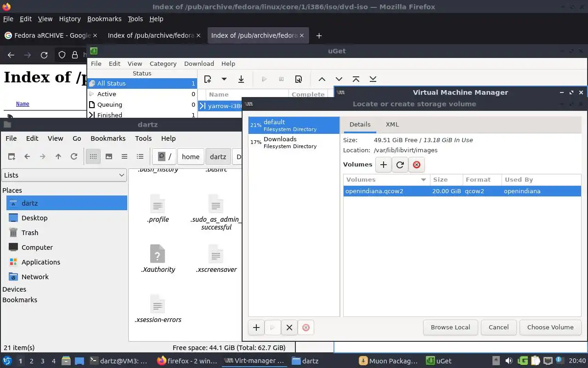Switch file manager to detailed list view

tap(140, 156)
